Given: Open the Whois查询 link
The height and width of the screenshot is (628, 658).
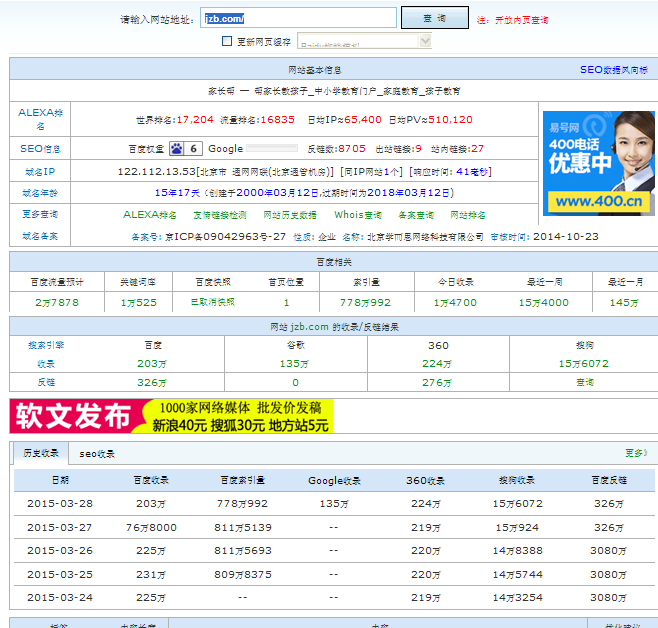Looking at the screenshot, I should tap(358, 215).
